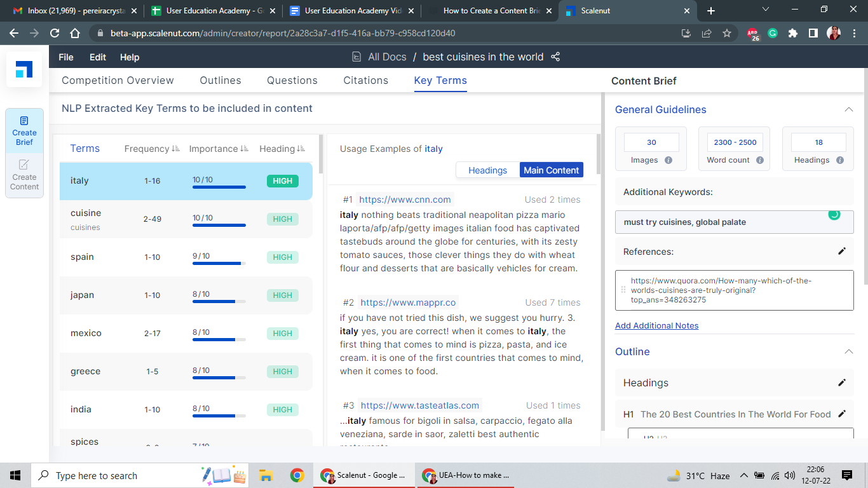The image size is (868, 488).
Task: Click the All Docs document icon
Action: click(x=357, y=57)
